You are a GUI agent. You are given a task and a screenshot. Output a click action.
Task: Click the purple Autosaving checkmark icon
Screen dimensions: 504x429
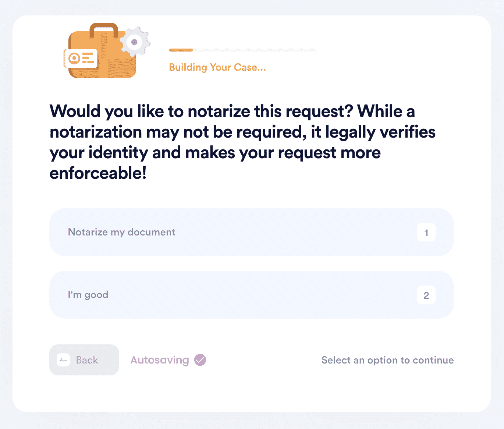point(200,360)
